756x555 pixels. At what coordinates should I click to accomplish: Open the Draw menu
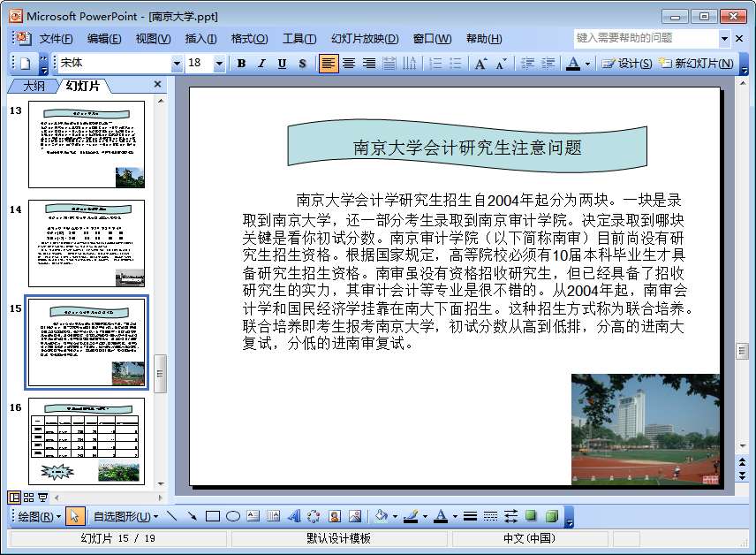[40, 516]
